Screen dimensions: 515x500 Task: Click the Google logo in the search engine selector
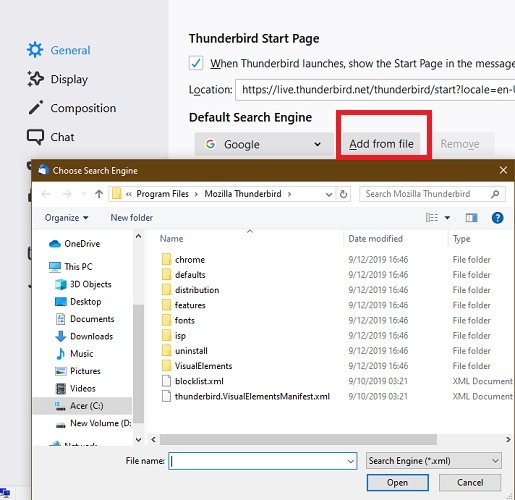coord(210,144)
